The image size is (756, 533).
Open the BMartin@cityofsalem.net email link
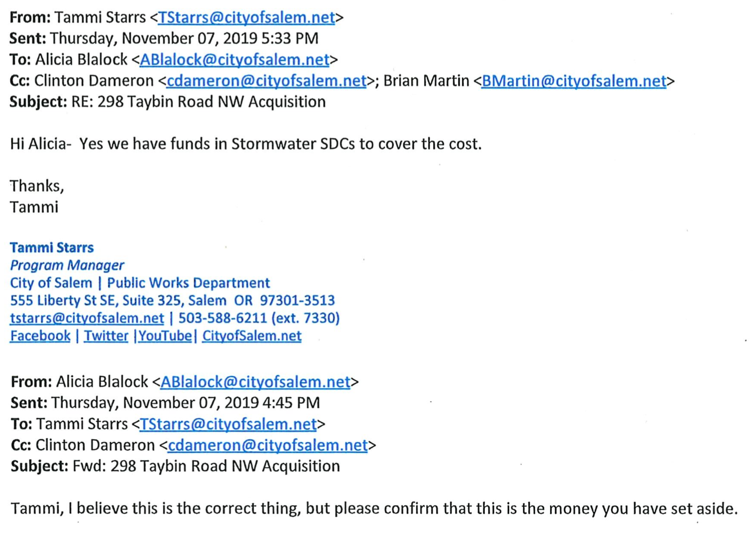(x=574, y=81)
